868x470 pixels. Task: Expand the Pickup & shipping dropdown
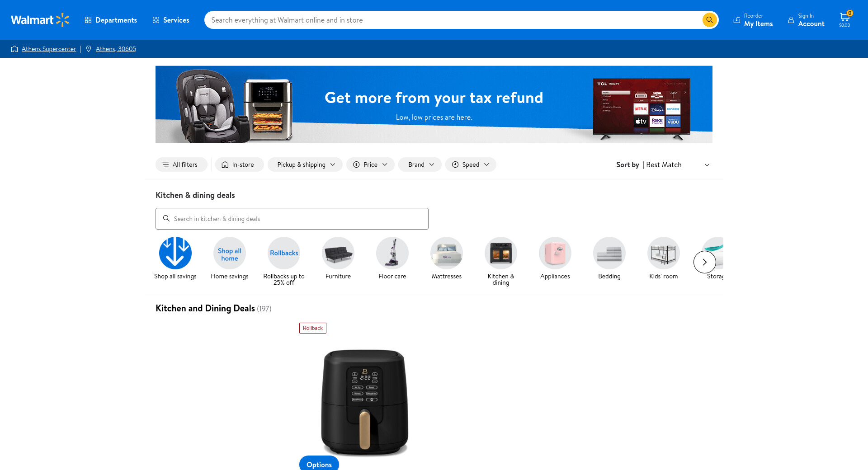[x=305, y=164]
